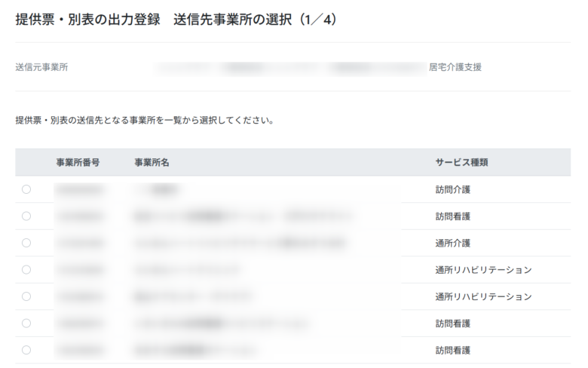Click 訪問介護 service type cell
This screenshot has height=368, width=588.
pyautogui.click(x=452, y=189)
